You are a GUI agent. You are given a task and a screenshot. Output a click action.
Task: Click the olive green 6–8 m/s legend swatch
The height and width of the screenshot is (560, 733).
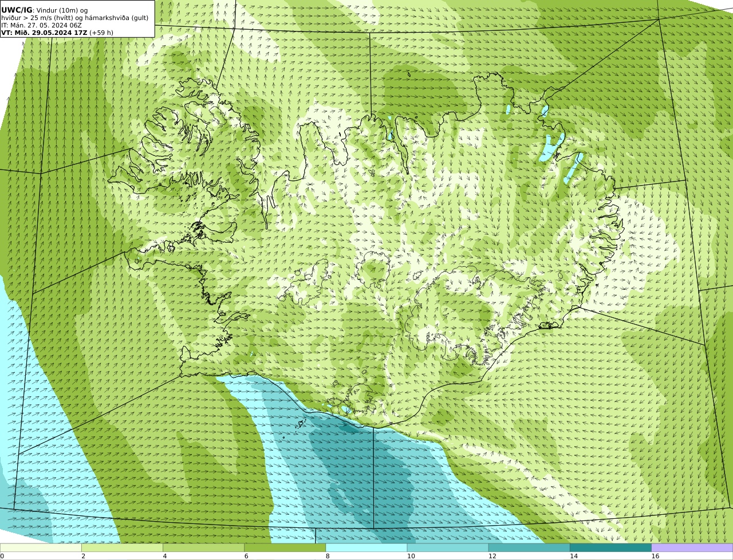(285, 547)
